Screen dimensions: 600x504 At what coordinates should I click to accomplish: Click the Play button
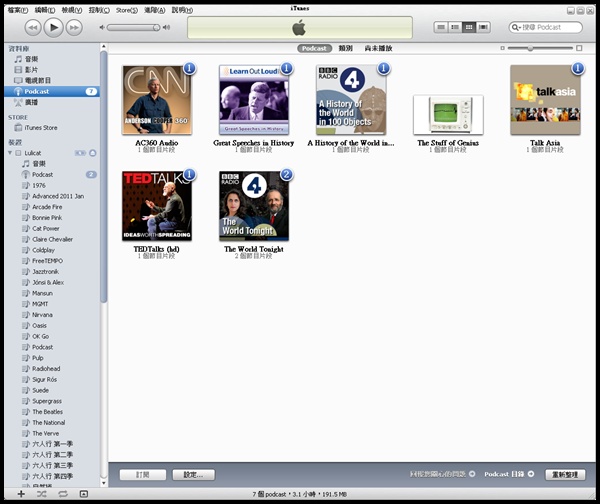(54, 28)
